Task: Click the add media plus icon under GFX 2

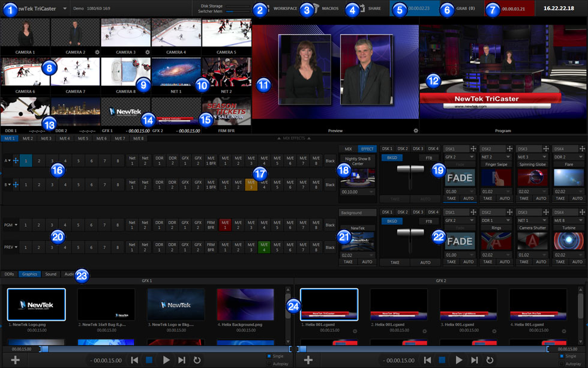Action: tap(308, 360)
